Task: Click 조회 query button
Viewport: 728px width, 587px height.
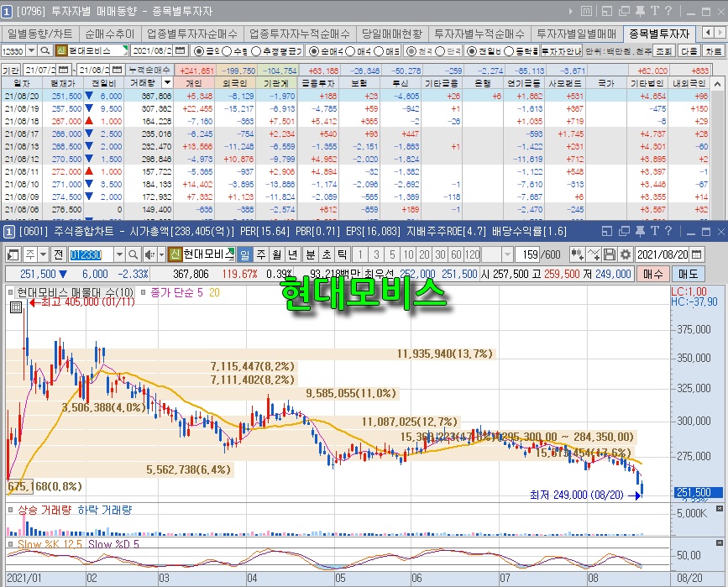Action: pyautogui.click(x=664, y=51)
